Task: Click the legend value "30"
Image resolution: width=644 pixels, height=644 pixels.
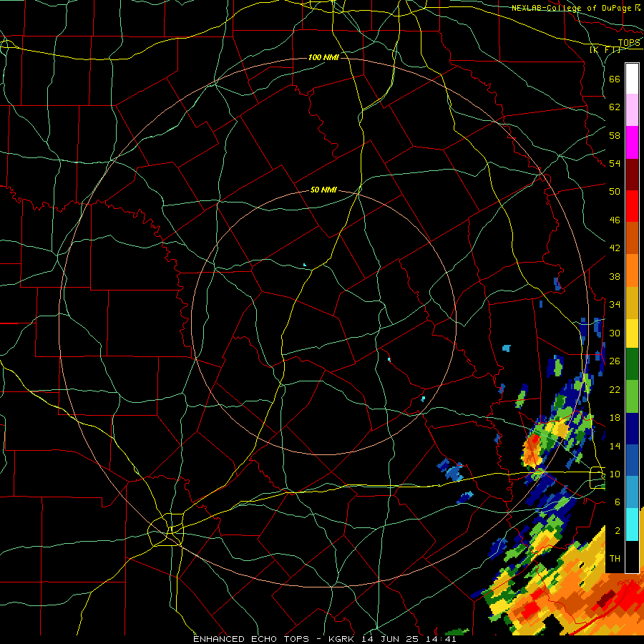Action: pyautogui.click(x=615, y=333)
